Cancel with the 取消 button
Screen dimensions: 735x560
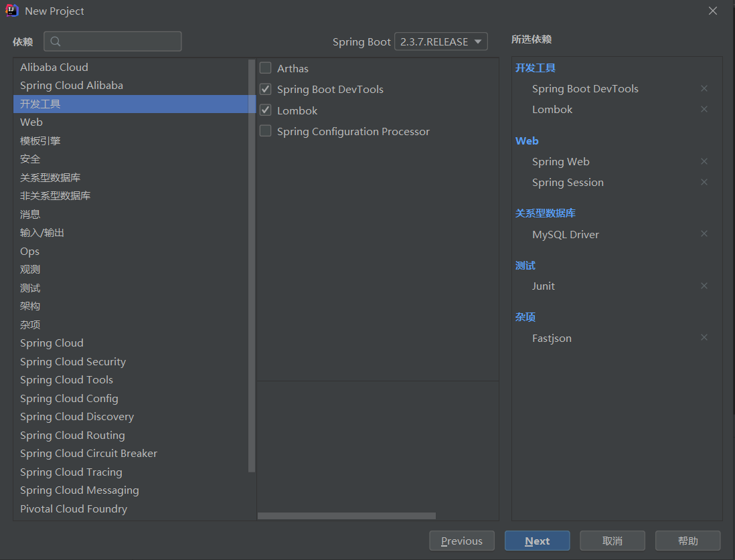point(612,541)
